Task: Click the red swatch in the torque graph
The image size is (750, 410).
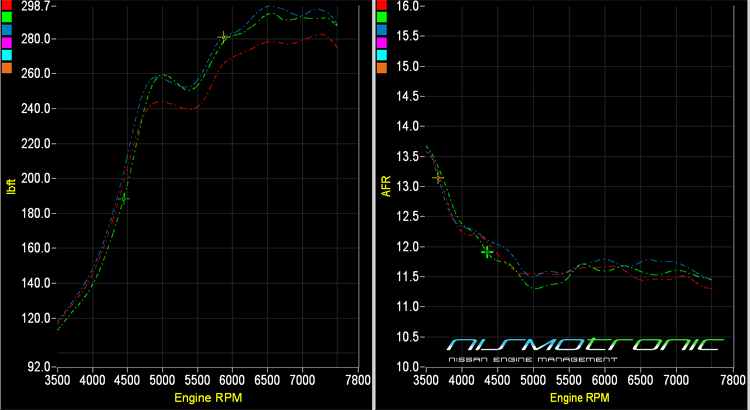Action: [6, 5]
